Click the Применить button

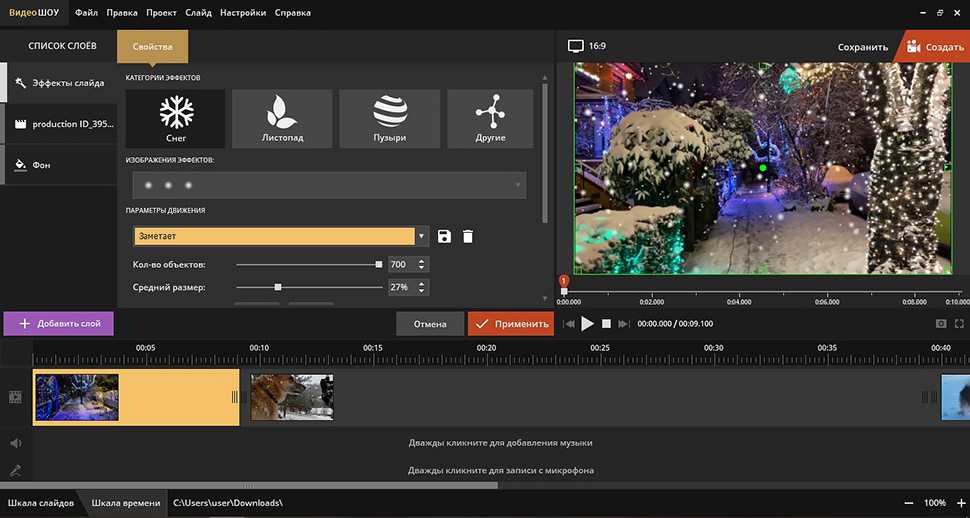[x=511, y=324]
